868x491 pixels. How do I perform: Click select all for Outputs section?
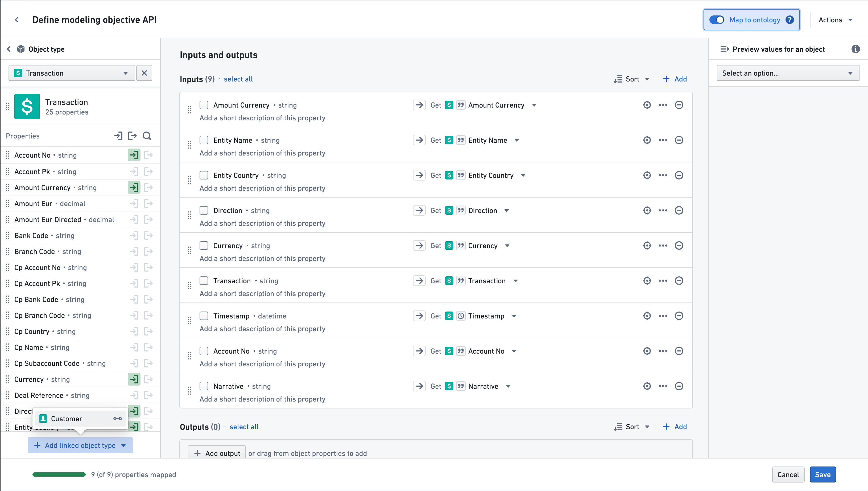[244, 426]
